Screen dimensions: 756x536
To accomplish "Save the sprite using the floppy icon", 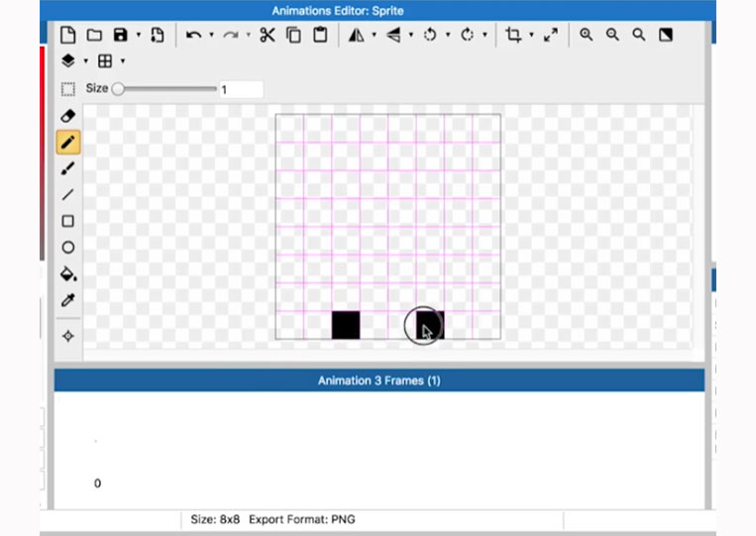I will coord(121,35).
